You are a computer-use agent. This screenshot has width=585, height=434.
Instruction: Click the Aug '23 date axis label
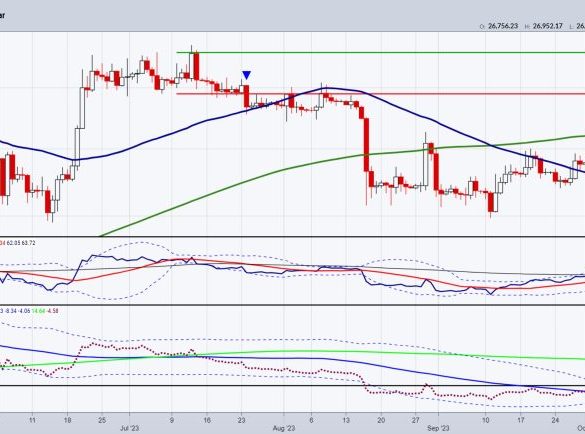(284, 428)
